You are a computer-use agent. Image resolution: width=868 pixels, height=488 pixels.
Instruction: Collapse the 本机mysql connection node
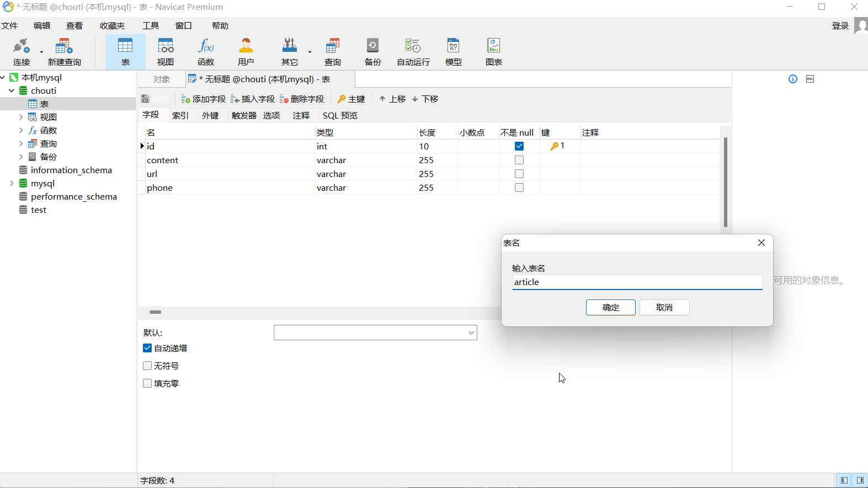click(x=3, y=77)
